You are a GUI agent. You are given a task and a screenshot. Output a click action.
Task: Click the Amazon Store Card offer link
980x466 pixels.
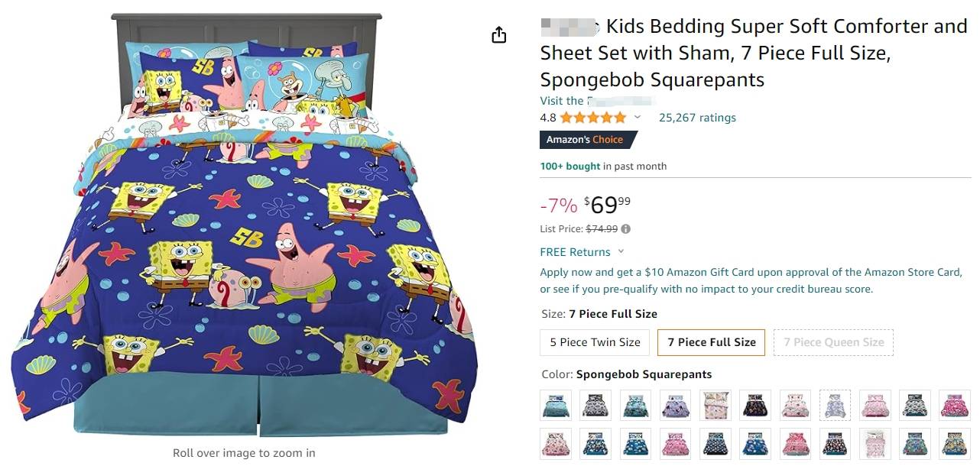[749, 280]
